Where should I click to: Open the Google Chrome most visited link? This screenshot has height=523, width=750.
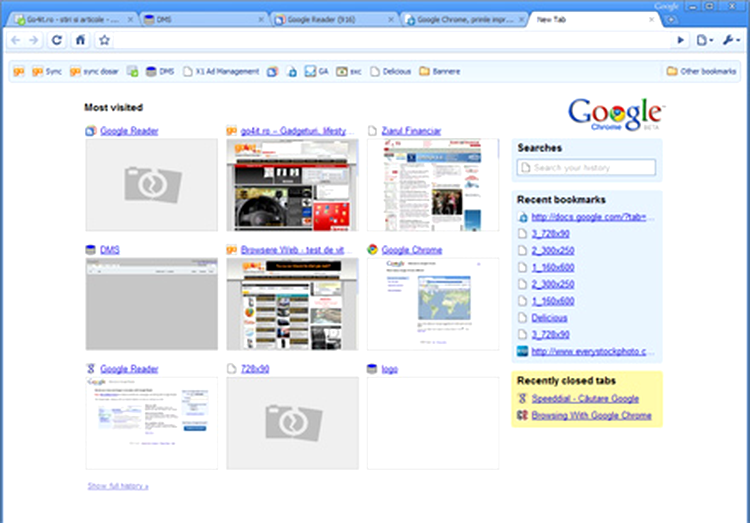tap(412, 250)
